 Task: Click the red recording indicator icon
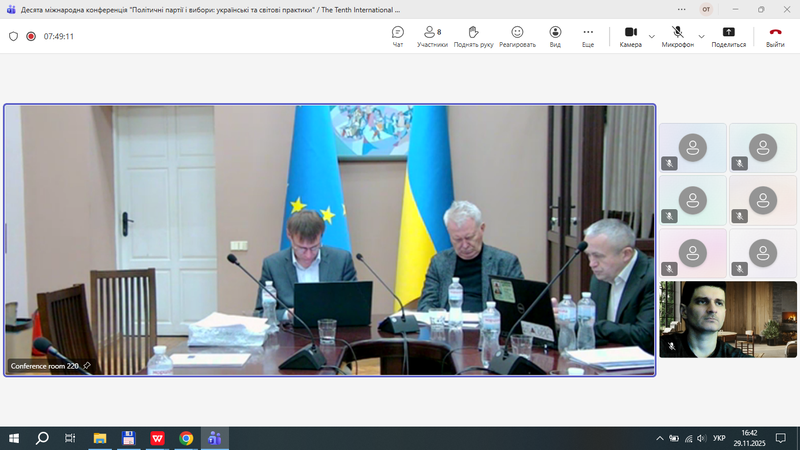pos(31,36)
